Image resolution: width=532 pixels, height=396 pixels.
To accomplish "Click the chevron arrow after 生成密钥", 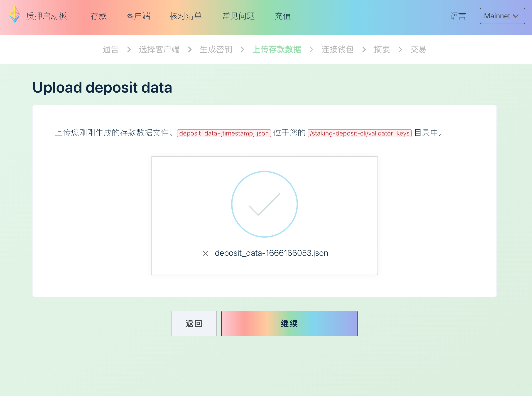I will tap(242, 49).
